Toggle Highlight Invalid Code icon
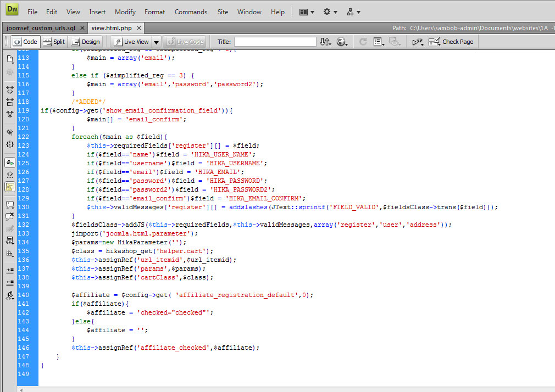This screenshot has height=392, width=555. click(9, 175)
